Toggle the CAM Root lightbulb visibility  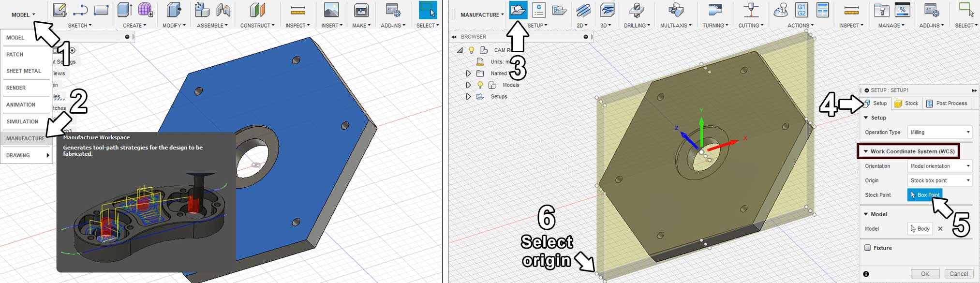[472, 50]
